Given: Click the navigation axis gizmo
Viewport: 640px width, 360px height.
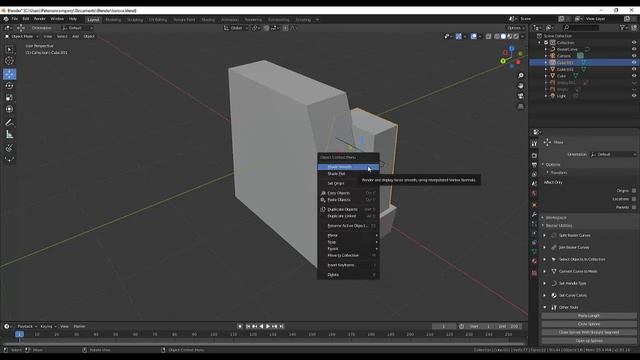Looking at the screenshot, I should tap(511, 57).
